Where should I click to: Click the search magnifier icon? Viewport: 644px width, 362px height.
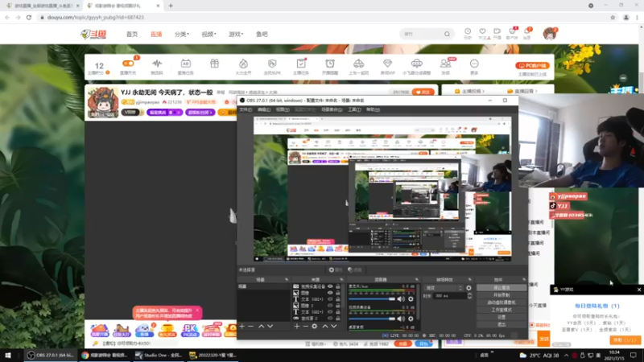[447, 34]
